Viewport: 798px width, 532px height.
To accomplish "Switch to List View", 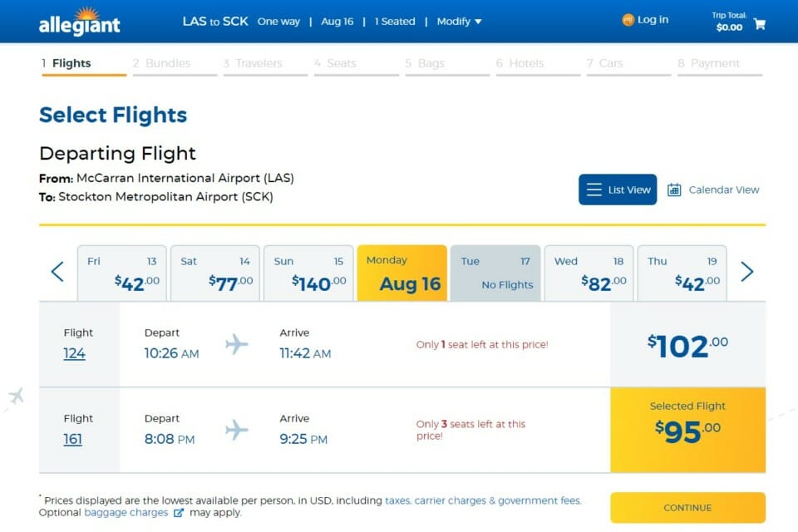I will (618, 190).
